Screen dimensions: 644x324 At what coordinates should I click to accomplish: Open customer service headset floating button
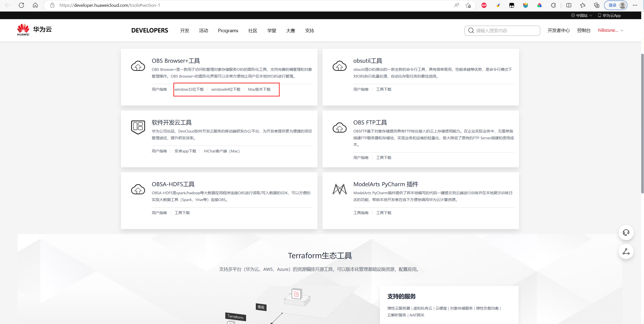pos(626,233)
